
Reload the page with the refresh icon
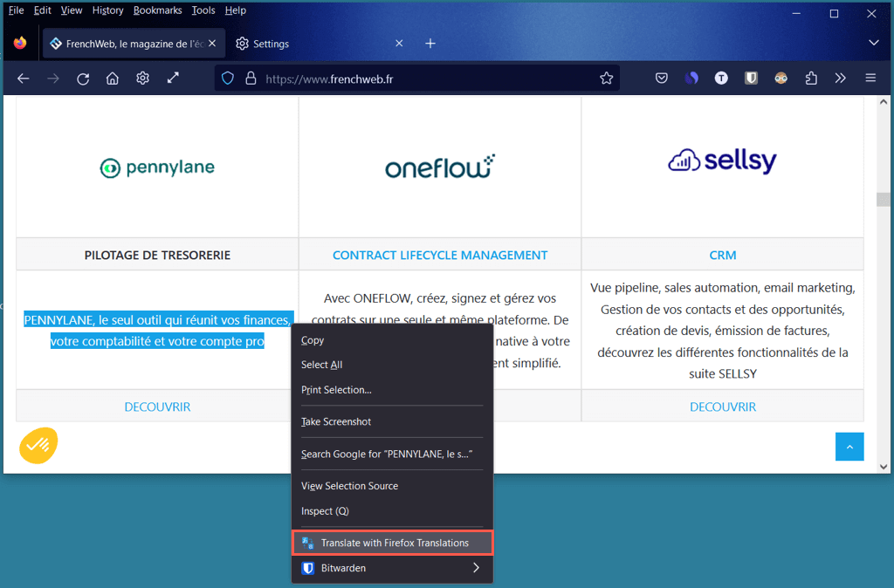[83, 79]
